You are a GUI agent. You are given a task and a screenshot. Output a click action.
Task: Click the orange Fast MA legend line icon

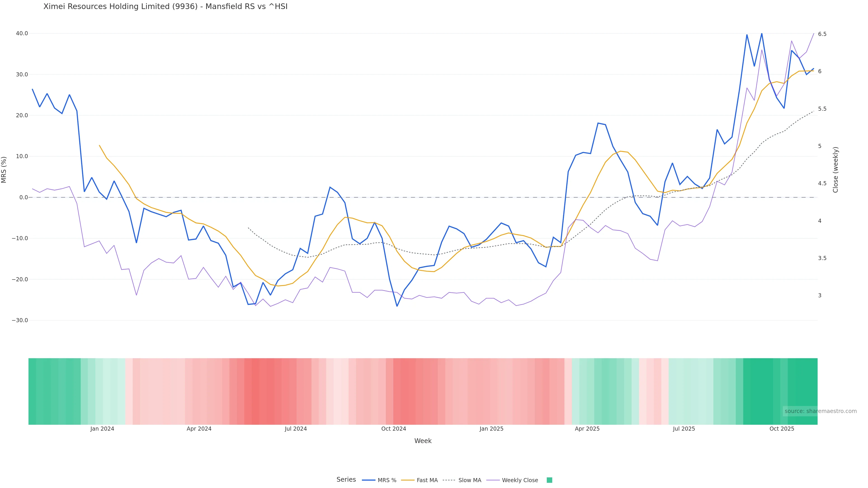pos(408,480)
